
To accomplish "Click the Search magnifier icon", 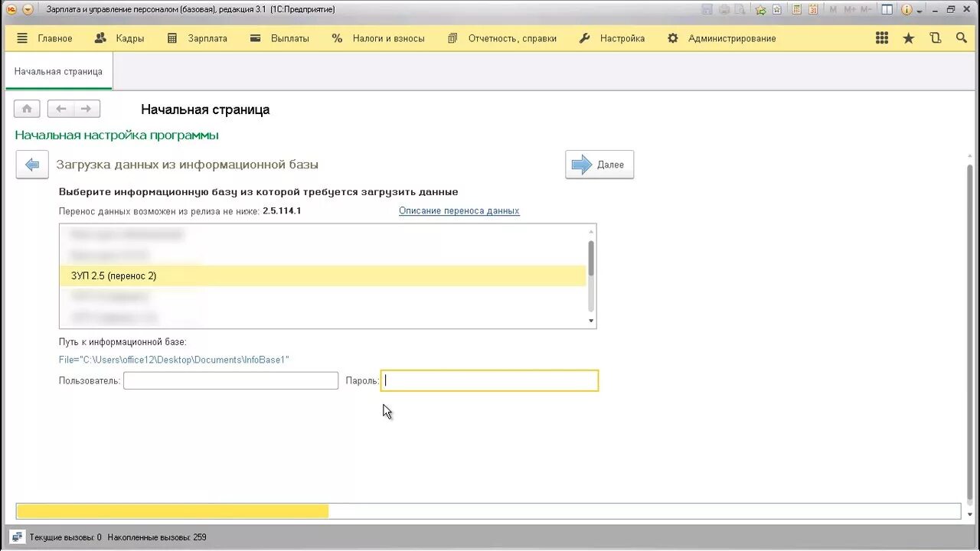I will click(x=961, y=38).
